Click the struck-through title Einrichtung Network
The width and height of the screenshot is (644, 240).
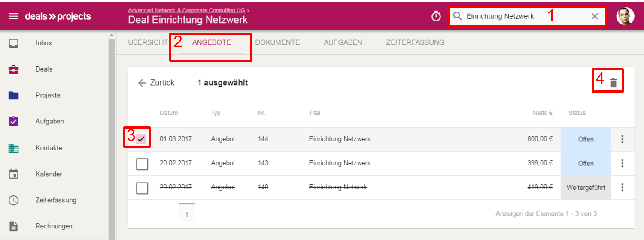(338, 187)
